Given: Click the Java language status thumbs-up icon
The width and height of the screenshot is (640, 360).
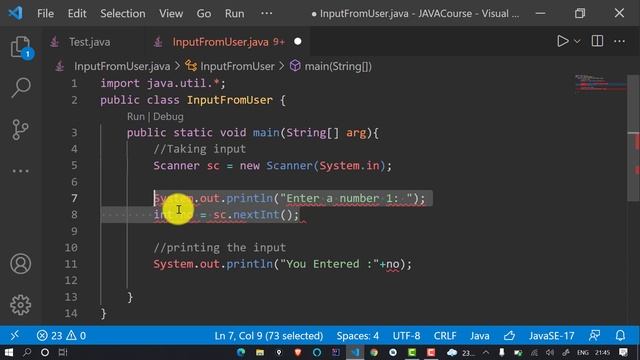Looking at the screenshot, I should pos(509,336).
